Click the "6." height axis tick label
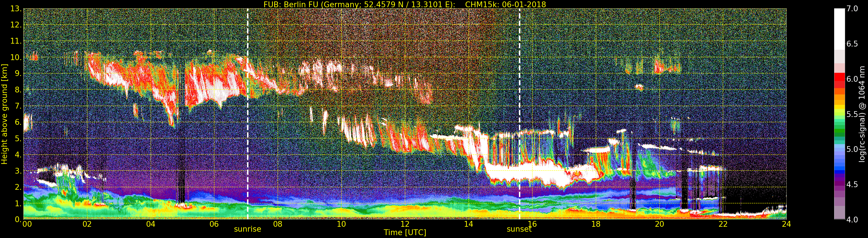The image size is (868, 238). point(18,122)
